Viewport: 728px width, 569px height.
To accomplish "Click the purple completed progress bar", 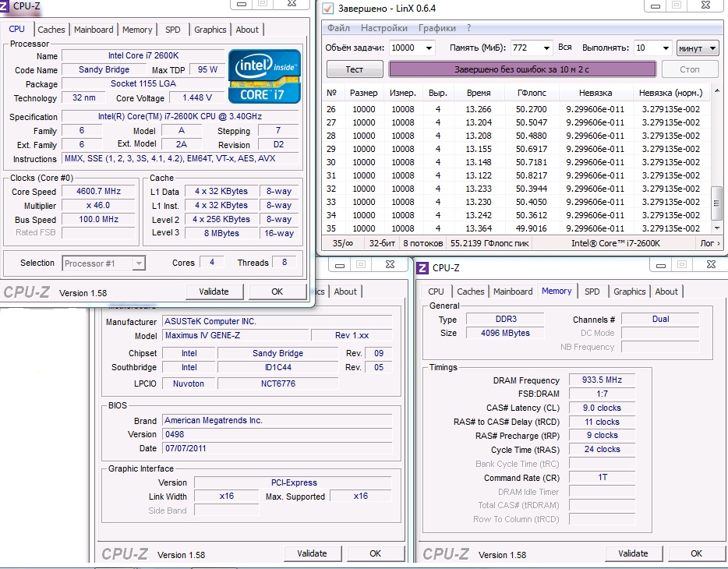I will tap(522, 69).
